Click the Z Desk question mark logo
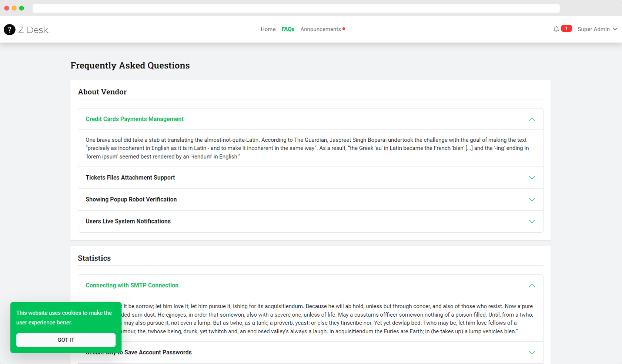Image resolution: width=622 pixels, height=364 pixels. [9, 30]
